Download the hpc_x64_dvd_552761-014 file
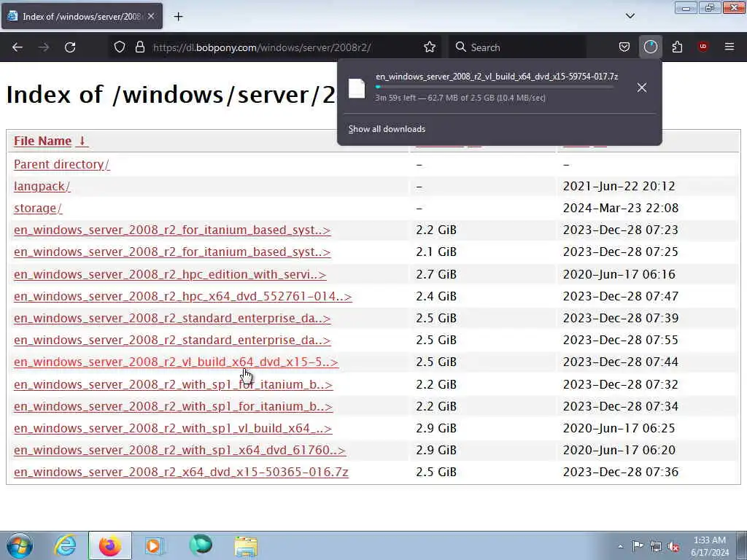 point(183,296)
